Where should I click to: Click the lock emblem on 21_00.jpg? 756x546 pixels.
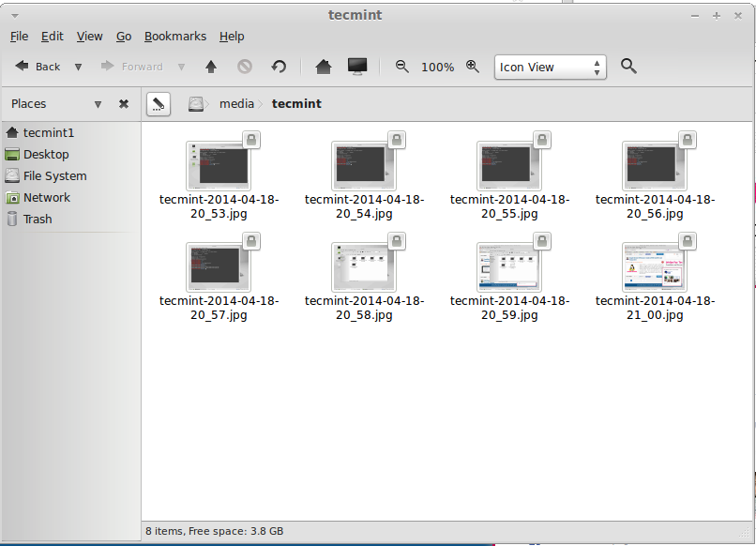click(x=688, y=241)
